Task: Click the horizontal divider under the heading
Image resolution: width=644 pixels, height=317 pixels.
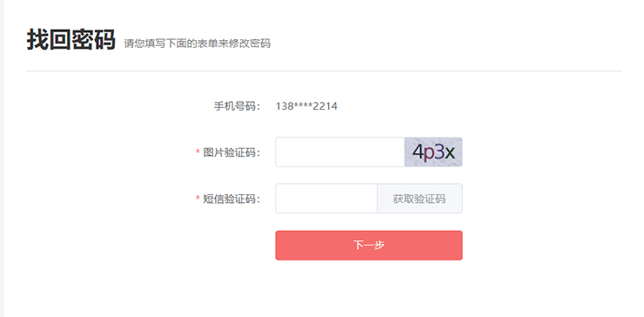Action: tap(324, 71)
